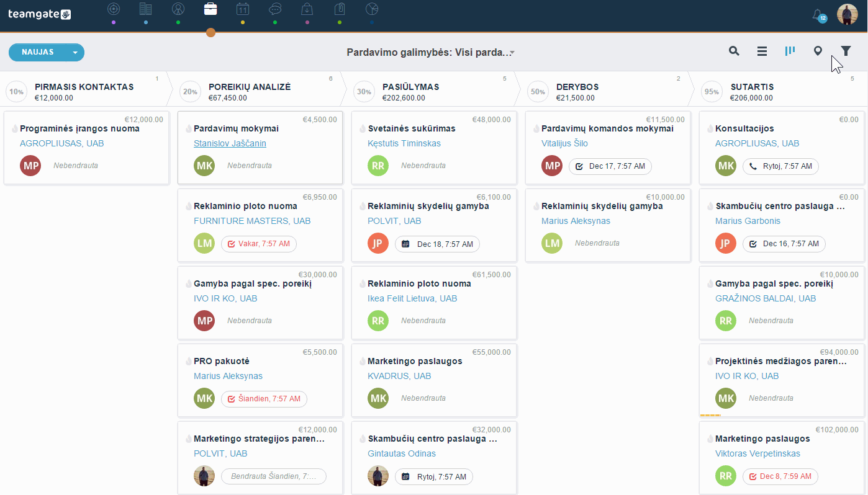Switch to map view pin icon
Viewport: 868px width, 495px height.
pyautogui.click(x=818, y=51)
